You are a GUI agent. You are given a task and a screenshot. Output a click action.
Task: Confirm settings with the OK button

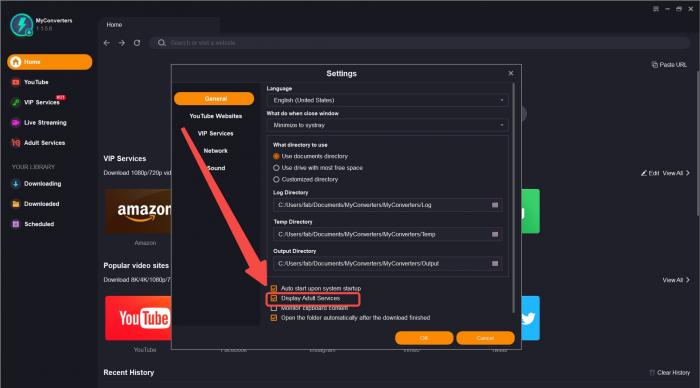pyautogui.click(x=424, y=338)
